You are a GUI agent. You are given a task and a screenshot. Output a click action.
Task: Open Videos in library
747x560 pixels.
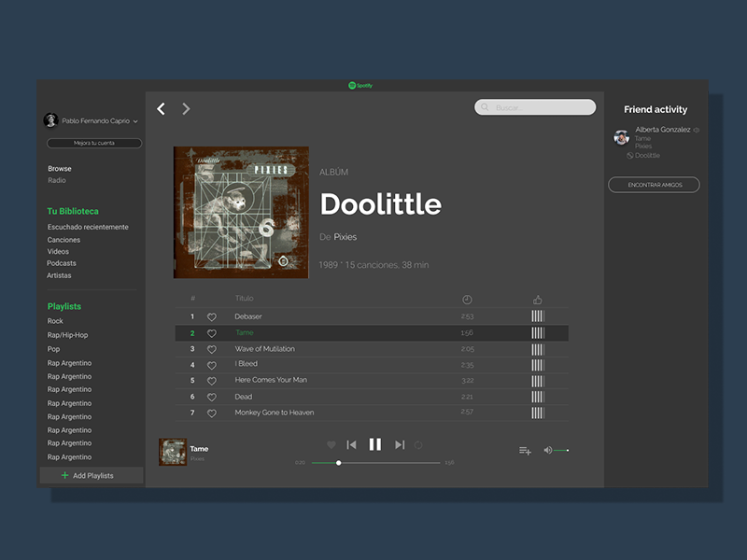coord(58,251)
